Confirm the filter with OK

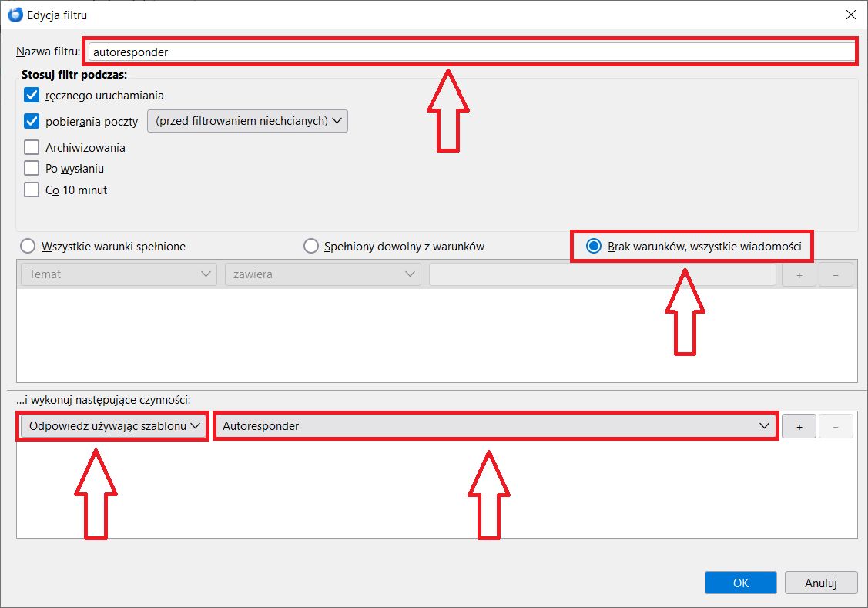click(741, 583)
